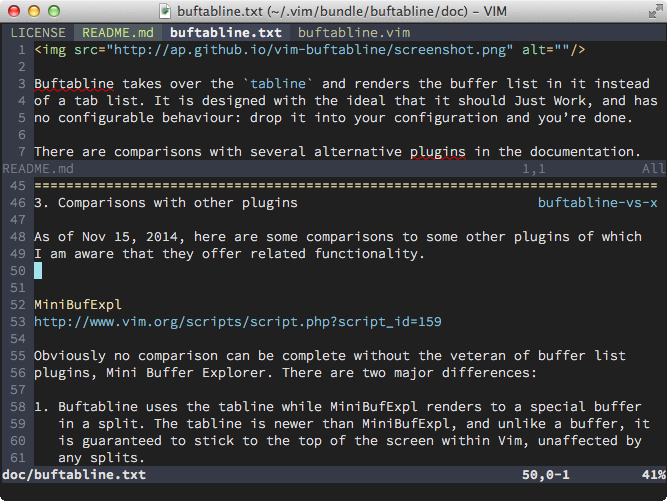Place cursor on the MiniBufExpl heading line
The image size is (667, 501).
(x=78, y=305)
